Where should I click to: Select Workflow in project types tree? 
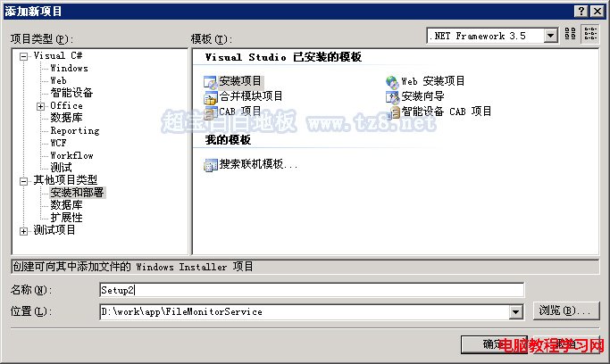click(x=72, y=156)
